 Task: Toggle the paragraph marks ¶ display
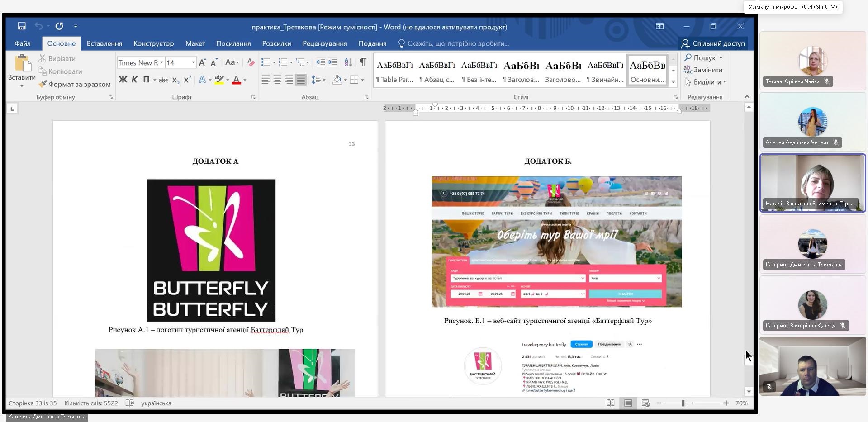pos(363,62)
